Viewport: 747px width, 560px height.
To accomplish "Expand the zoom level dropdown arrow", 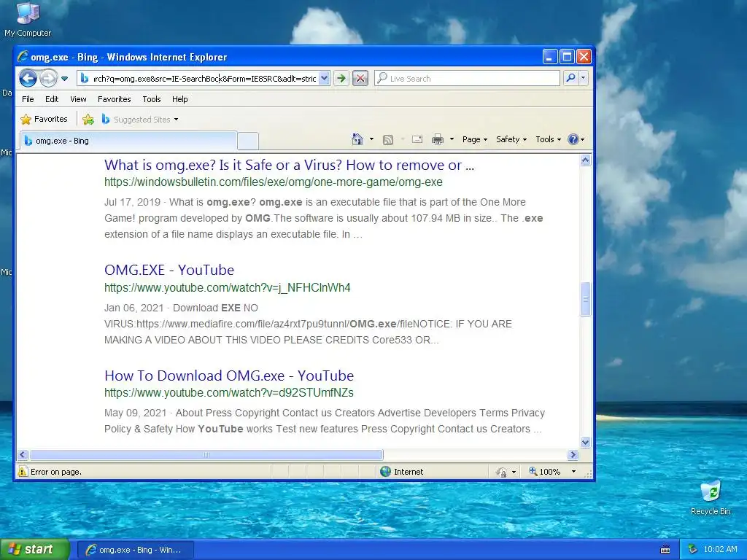I will (573, 472).
